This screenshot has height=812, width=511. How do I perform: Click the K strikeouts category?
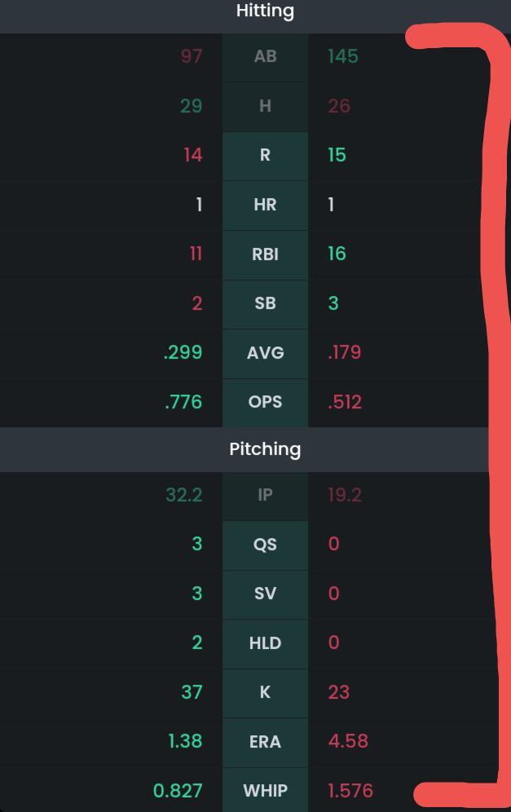265,692
